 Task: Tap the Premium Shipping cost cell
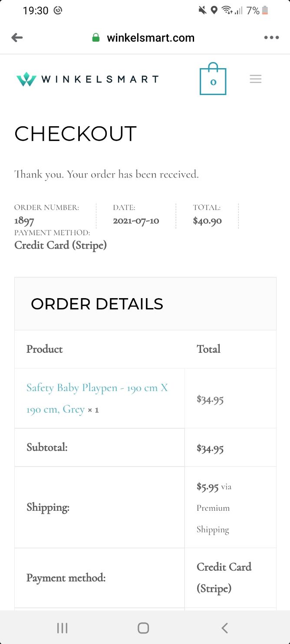click(231, 508)
